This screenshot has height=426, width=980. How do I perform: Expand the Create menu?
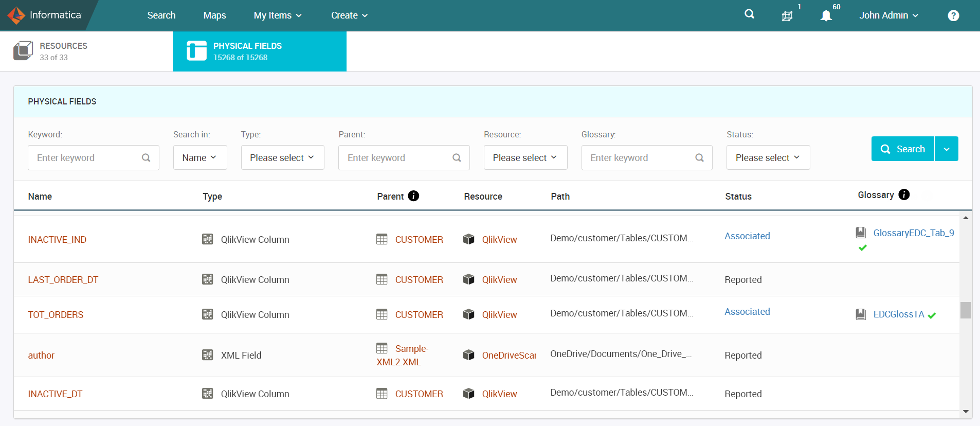pyautogui.click(x=350, y=15)
